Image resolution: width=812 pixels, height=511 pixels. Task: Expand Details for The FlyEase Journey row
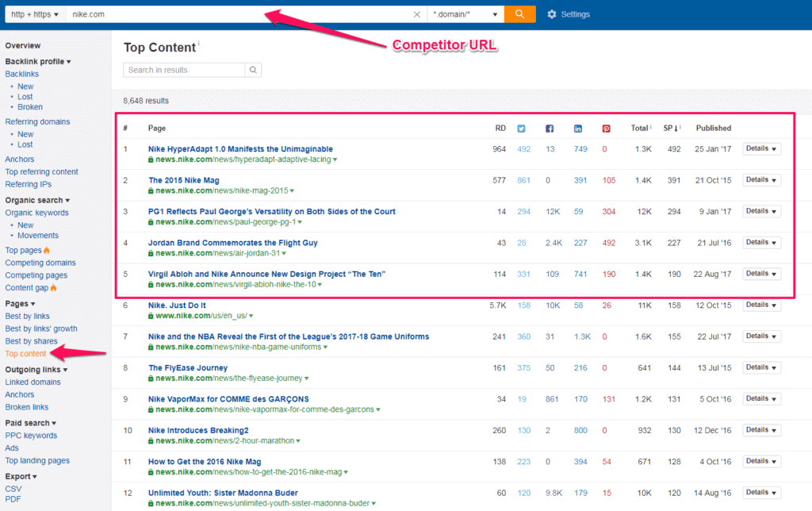coord(761,367)
